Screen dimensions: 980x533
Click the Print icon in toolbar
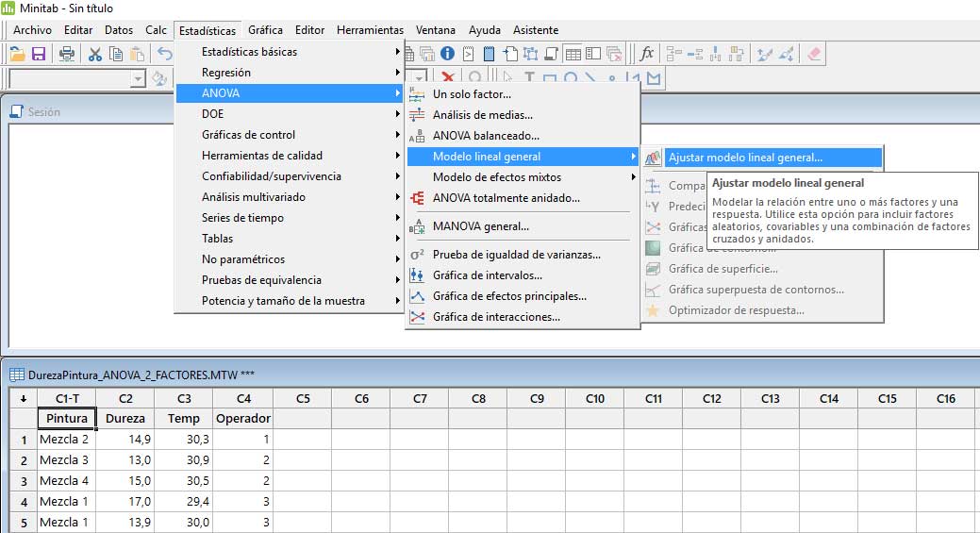tap(67, 54)
